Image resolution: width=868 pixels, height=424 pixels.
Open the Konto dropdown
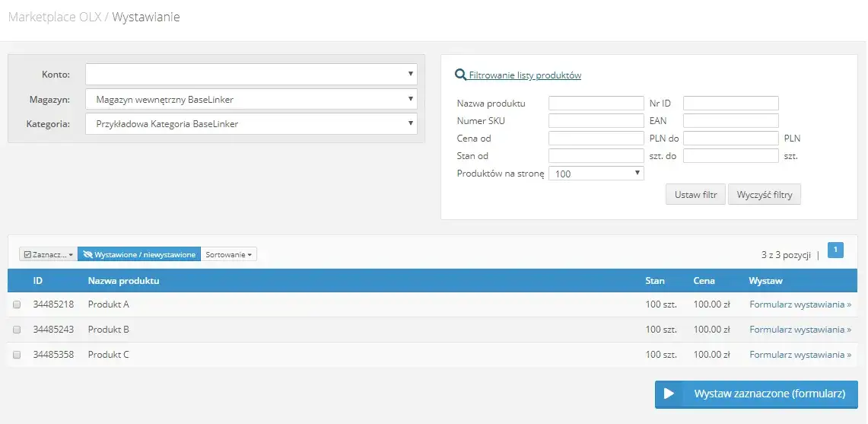[x=251, y=75]
